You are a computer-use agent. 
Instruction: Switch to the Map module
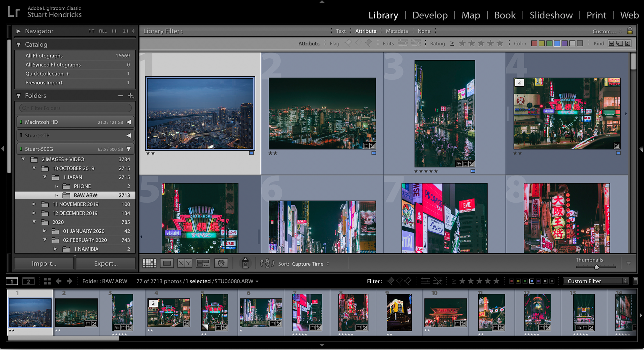pyautogui.click(x=471, y=15)
